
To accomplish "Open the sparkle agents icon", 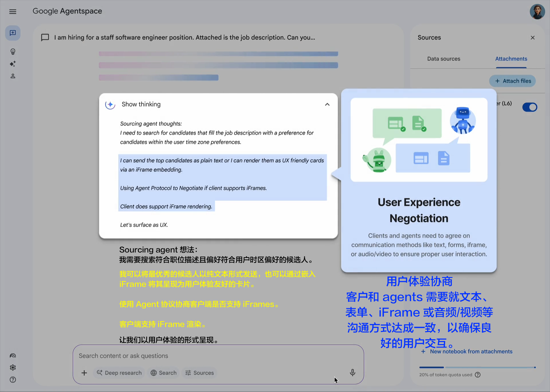I will coord(13,64).
